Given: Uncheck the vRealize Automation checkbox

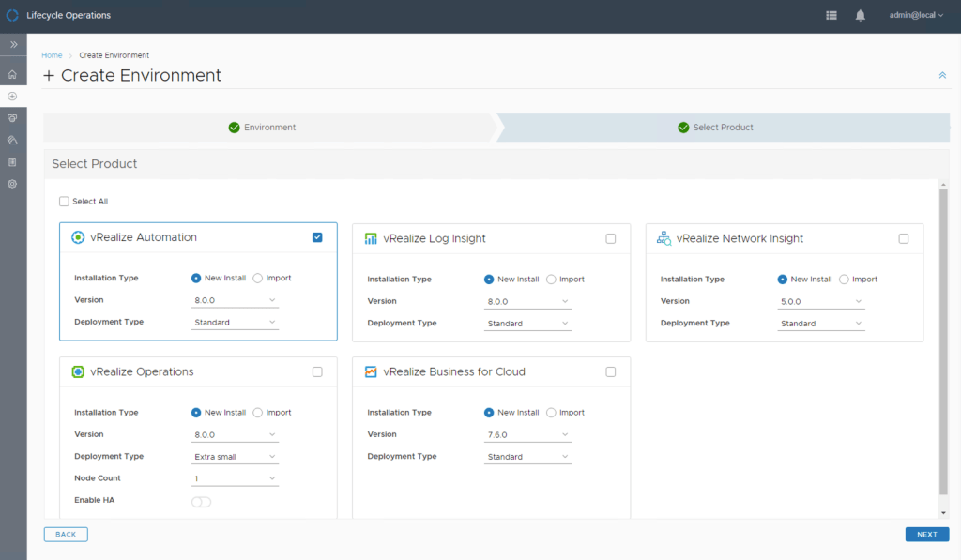Looking at the screenshot, I should (317, 237).
